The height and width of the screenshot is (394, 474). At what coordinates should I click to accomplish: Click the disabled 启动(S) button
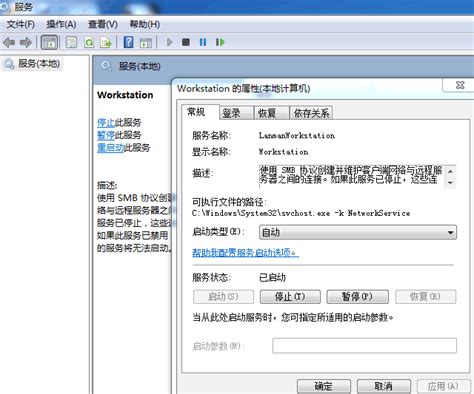223,296
